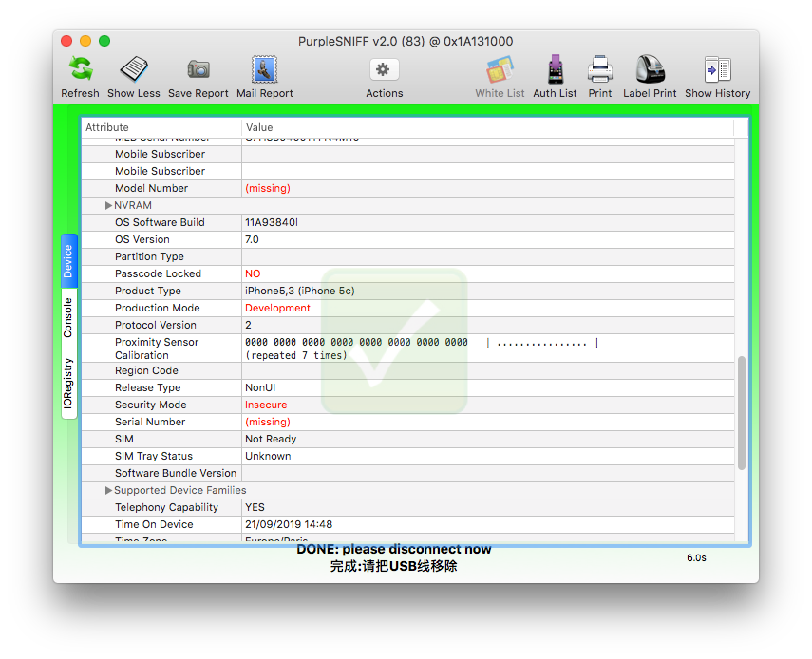Click the 6.0s elapsed time indicator
This screenshot has width=812, height=659.
click(x=696, y=558)
